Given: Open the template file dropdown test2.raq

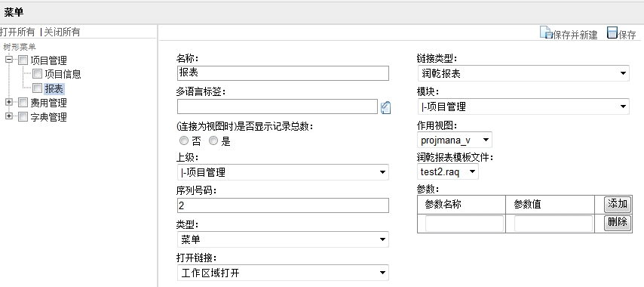Looking at the screenshot, I should [448, 172].
